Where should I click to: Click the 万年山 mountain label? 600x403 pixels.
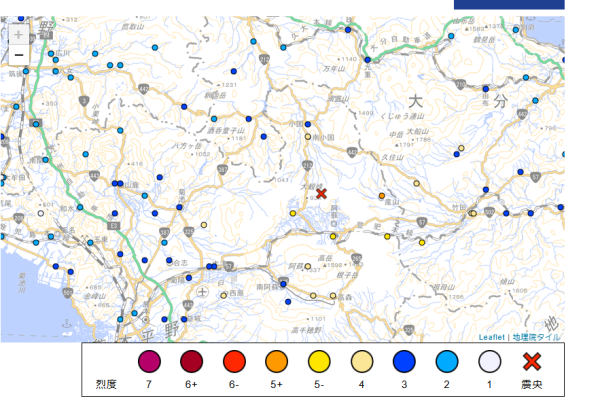point(334,69)
